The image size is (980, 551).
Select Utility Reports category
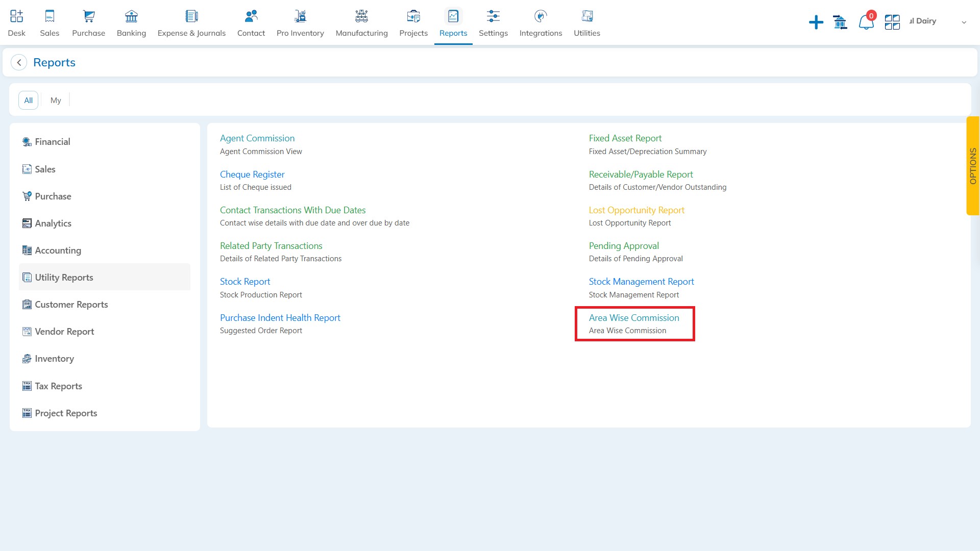[104, 277]
